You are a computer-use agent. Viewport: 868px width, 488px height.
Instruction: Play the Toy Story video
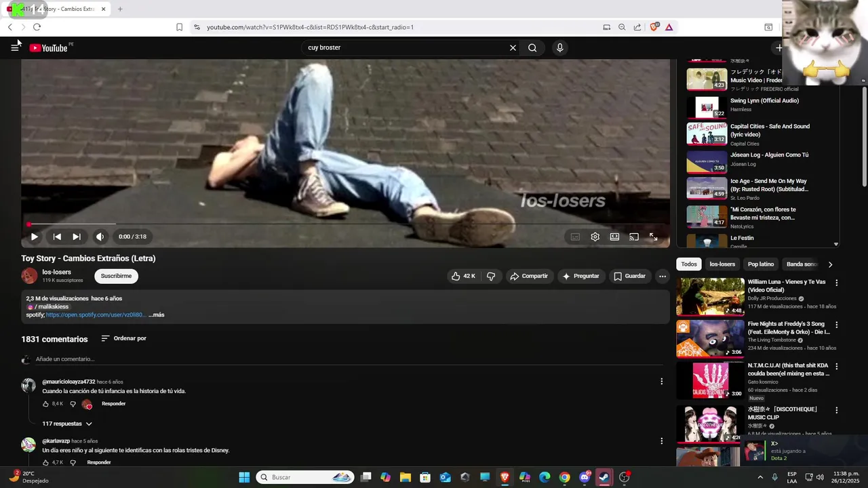click(34, 237)
